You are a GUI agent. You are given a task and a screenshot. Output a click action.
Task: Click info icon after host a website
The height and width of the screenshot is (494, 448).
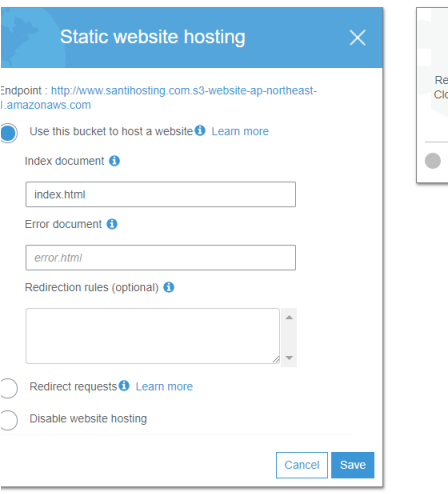200,130
